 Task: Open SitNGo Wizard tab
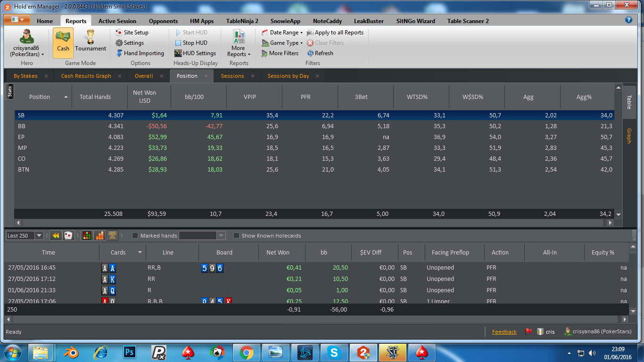coord(416,21)
